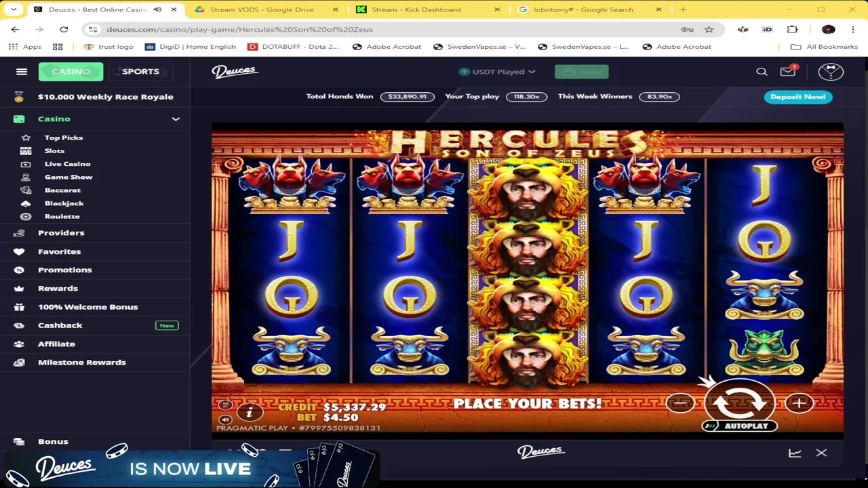Image resolution: width=868 pixels, height=488 pixels.
Task: Open Favorites in the sidebar
Action: [59, 251]
